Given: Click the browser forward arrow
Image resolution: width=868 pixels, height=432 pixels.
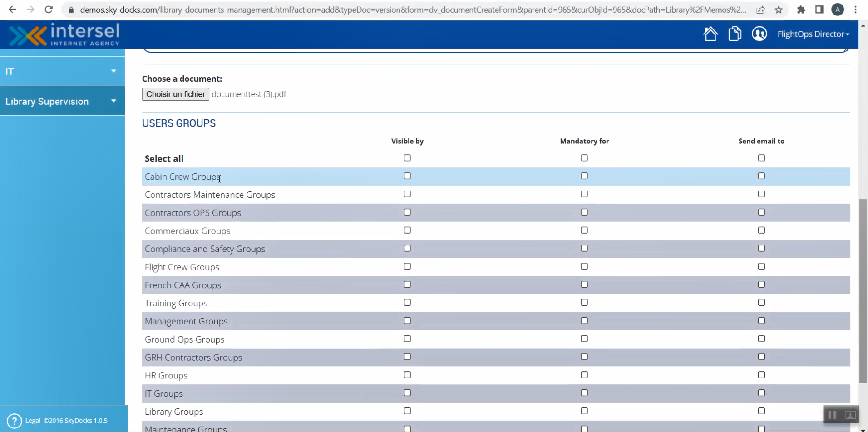Looking at the screenshot, I should point(30,10).
